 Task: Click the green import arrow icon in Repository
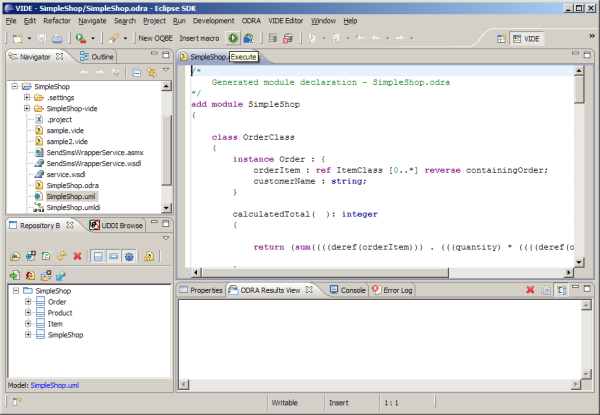[15, 275]
